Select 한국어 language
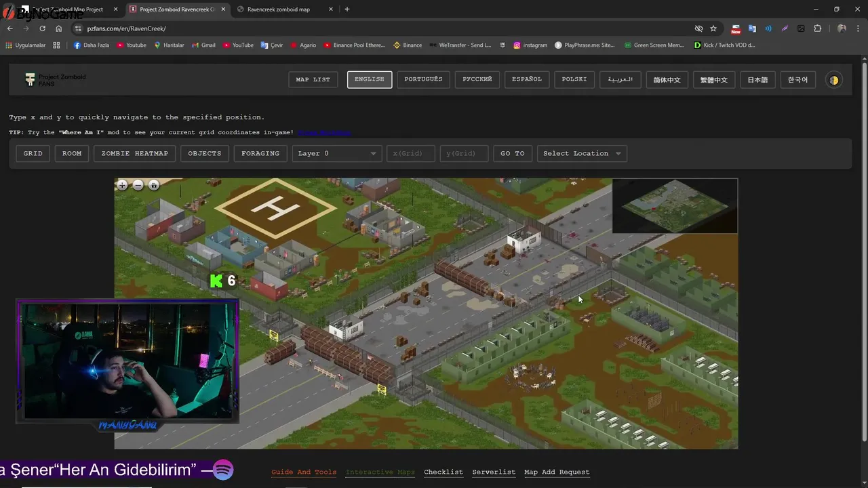This screenshot has width=868, height=488. (x=797, y=80)
